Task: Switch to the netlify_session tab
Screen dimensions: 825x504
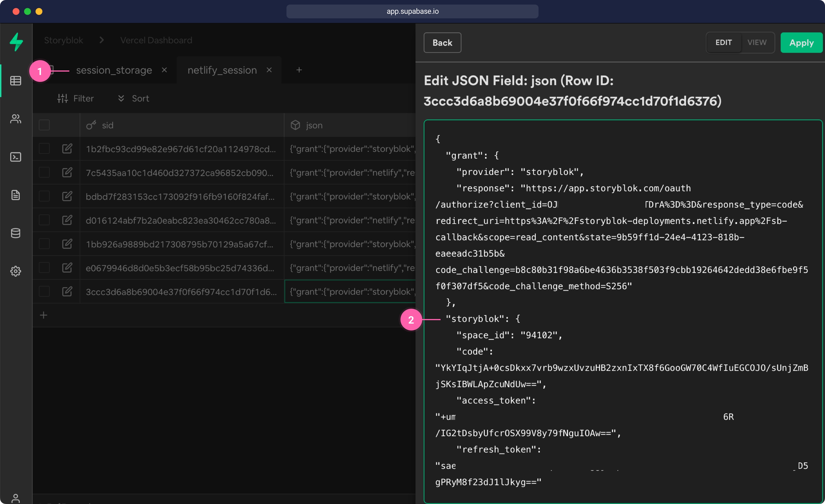Action: [x=222, y=70]
